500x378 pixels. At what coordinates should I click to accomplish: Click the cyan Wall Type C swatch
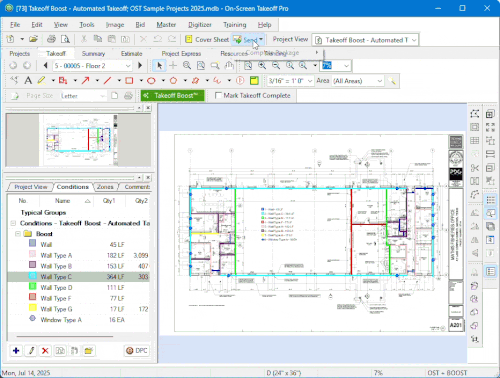[x=32, y=276]
